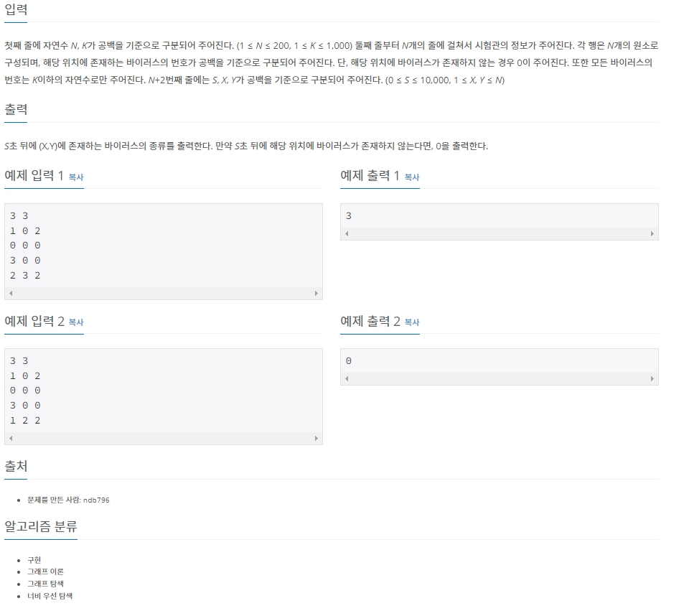This screenshot has height=616, width=684.
Task: Click the 알고리즘 분류 heading
Action: pyautogui.click(x=41, y=526)
